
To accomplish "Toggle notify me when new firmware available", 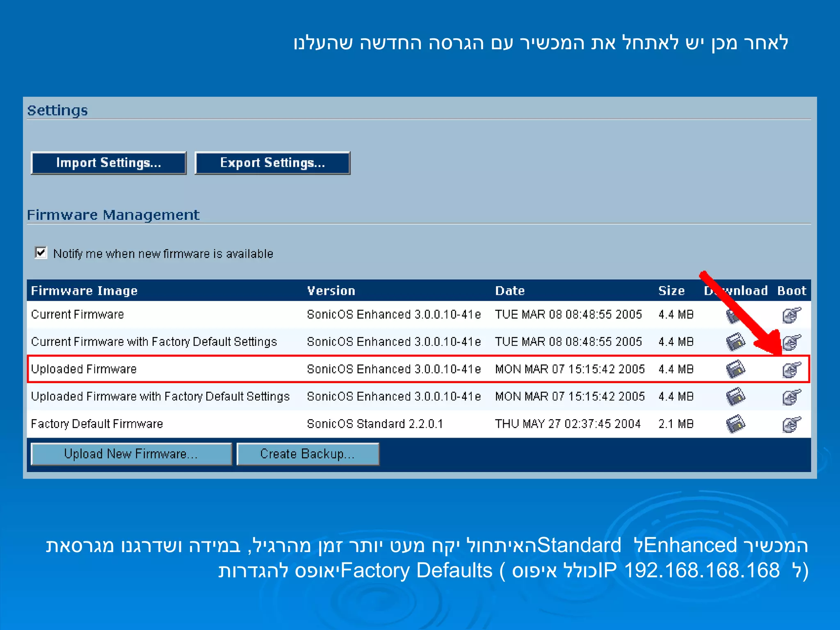I will click(41, 253).
